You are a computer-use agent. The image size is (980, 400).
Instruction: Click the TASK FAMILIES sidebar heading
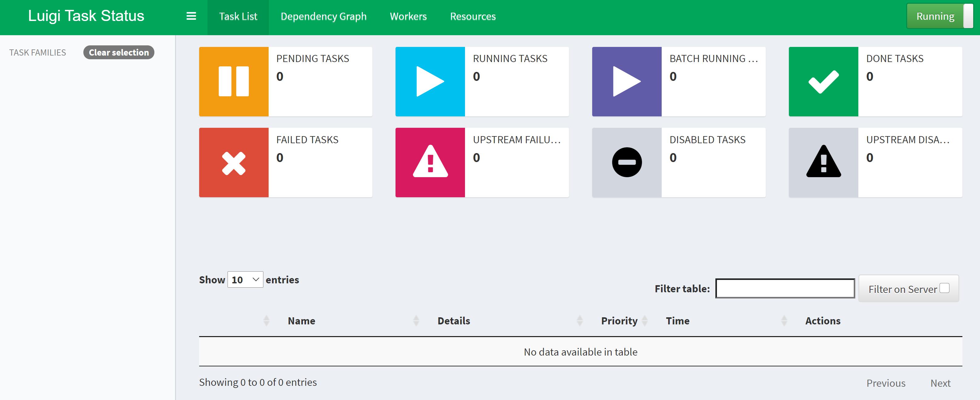coord(37,52)
